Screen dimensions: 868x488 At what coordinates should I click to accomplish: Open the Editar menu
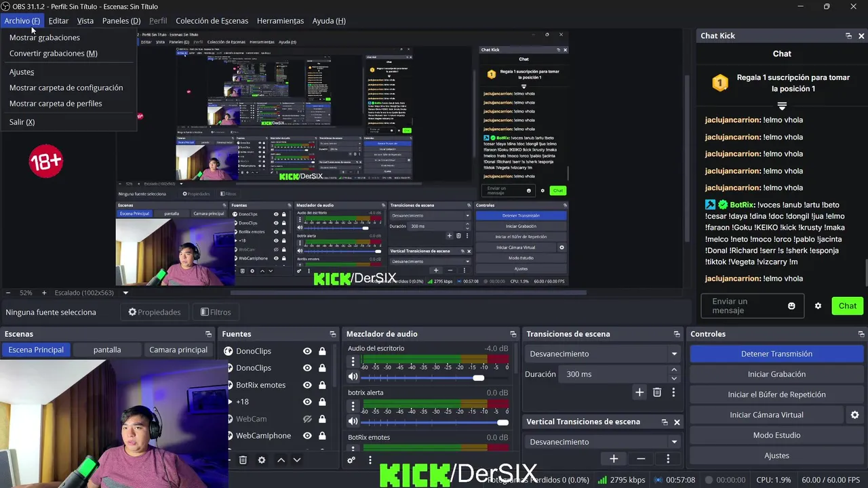click(x=58, y=20)
